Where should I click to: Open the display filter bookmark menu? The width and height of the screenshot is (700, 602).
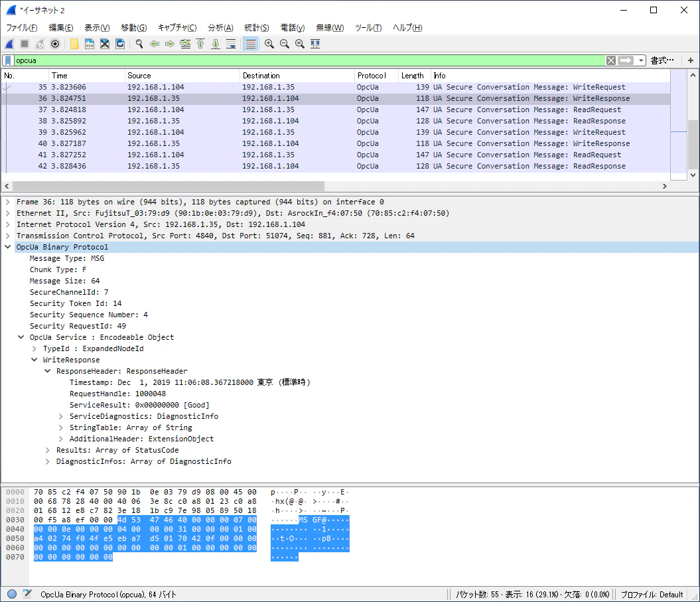point(8,60)
